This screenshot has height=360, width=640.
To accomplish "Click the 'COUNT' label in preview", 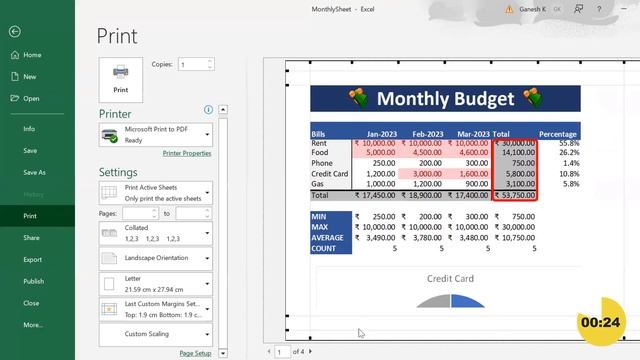I will [323, 249].
